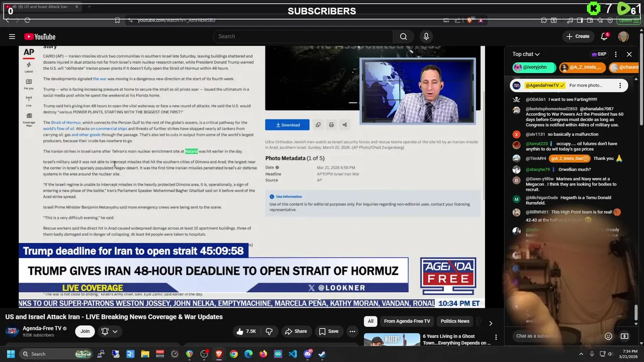
Task: Click the @TimM94 chat username
Action: point(536,159)
